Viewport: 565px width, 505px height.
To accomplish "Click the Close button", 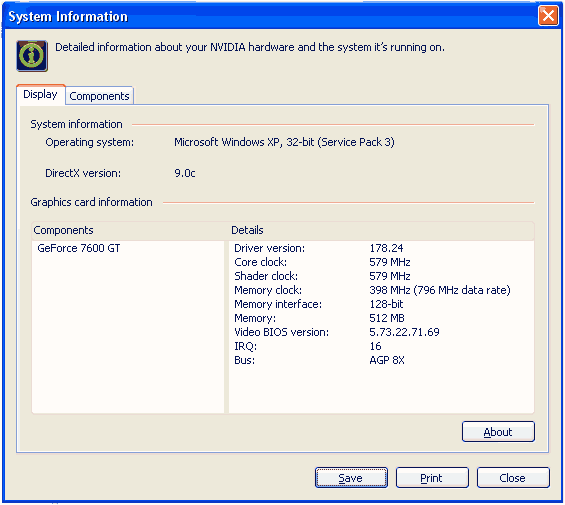I will (513, 478).
